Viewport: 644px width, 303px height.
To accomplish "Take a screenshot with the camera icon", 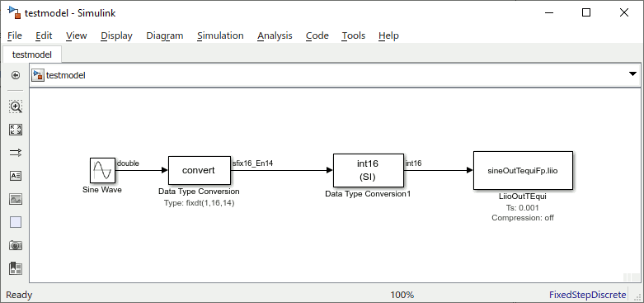I will (16, 245).
